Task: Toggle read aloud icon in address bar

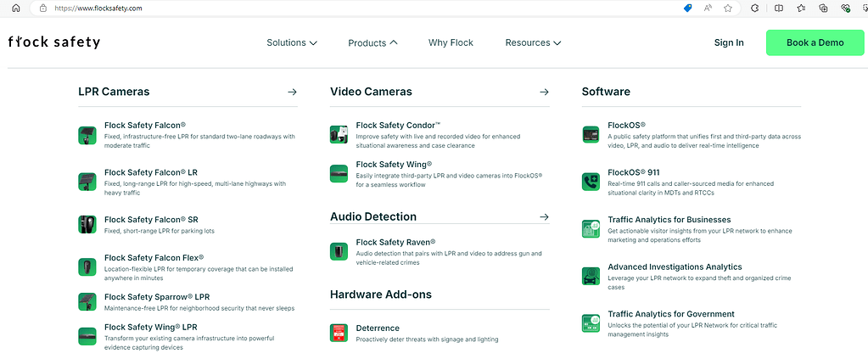Action: (x=708, y=8)
